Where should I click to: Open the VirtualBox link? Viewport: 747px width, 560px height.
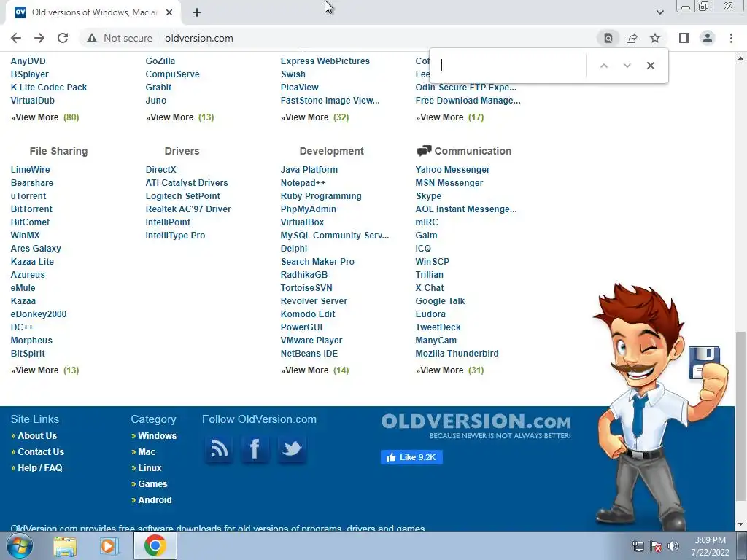302,222
